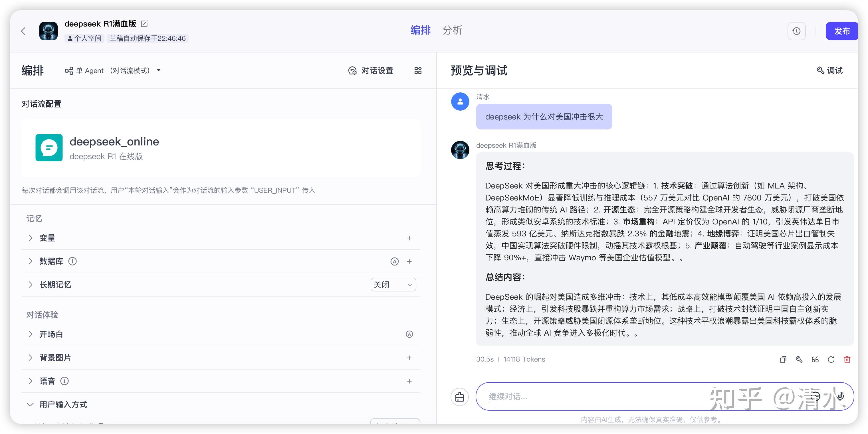Open the 长期记忆 关闭 dropdown

click(x=393, y=285)
